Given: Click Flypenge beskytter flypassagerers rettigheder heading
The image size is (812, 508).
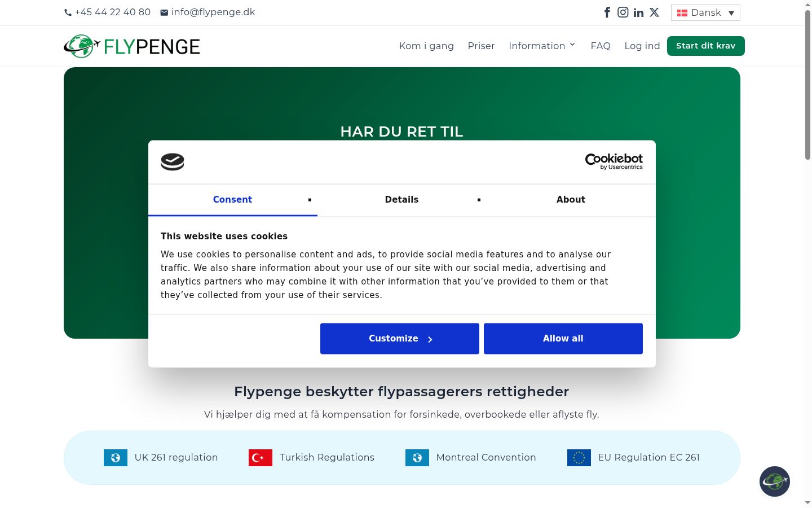Looking at the screenshot, I should [x=401, y=392].
